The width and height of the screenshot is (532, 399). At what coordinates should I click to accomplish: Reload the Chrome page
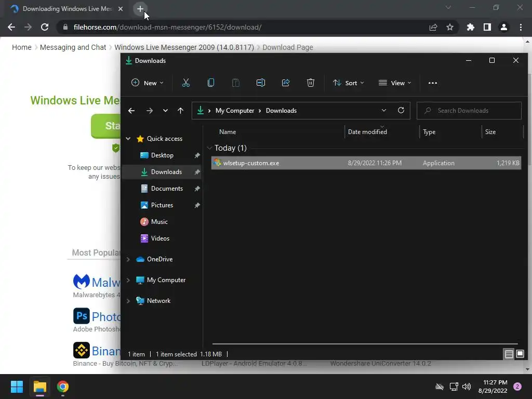click(45, 27)
